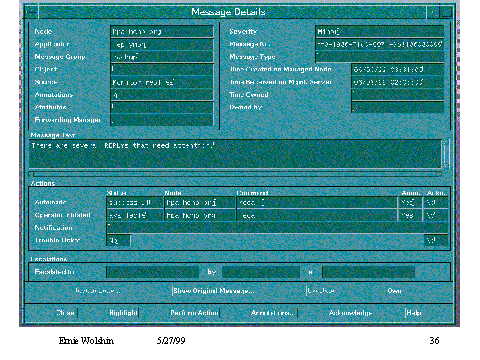480x360 pixels.
Task: Click Operator initiated Command field
Action: pos(317,216)
